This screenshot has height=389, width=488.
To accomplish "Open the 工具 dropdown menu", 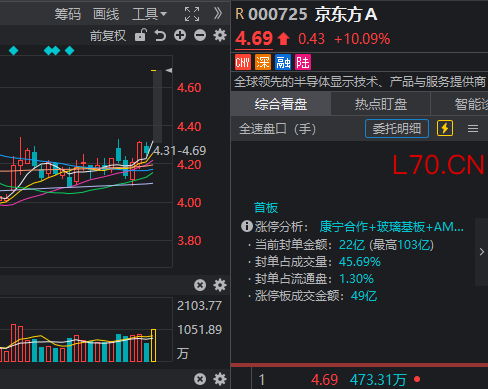I will coord(149,14).
